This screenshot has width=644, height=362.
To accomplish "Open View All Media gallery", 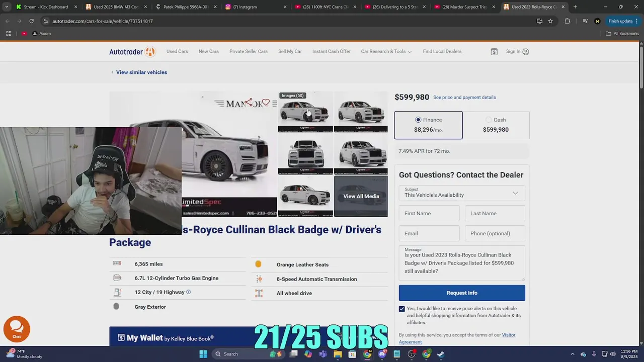I will [x=361, y=196].
